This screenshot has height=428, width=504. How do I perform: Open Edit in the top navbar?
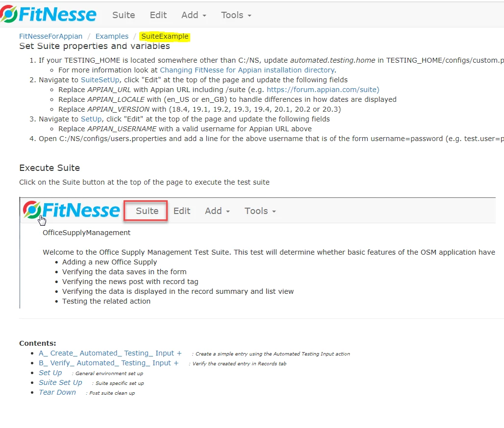[158, 15]
